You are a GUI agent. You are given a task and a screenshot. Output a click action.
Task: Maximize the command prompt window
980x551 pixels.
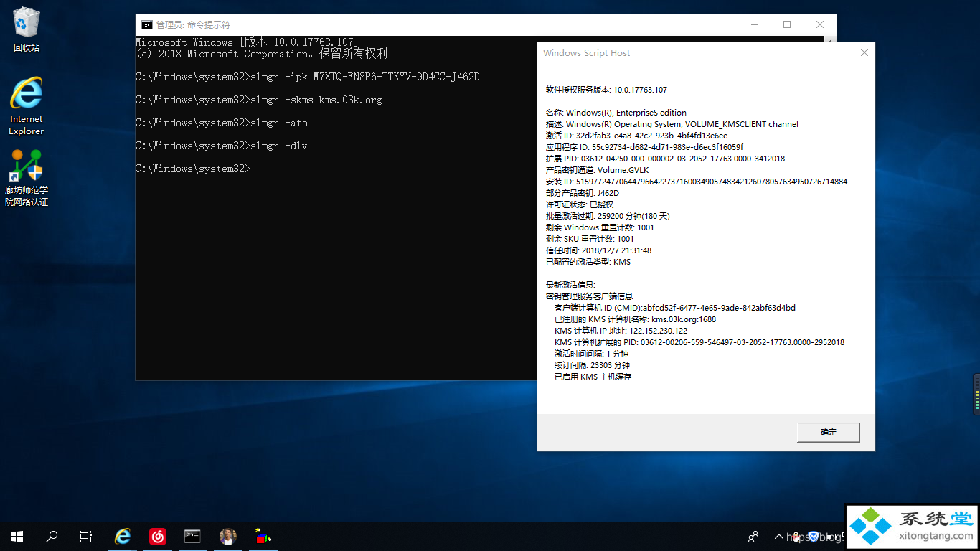(x=787, y=24)
